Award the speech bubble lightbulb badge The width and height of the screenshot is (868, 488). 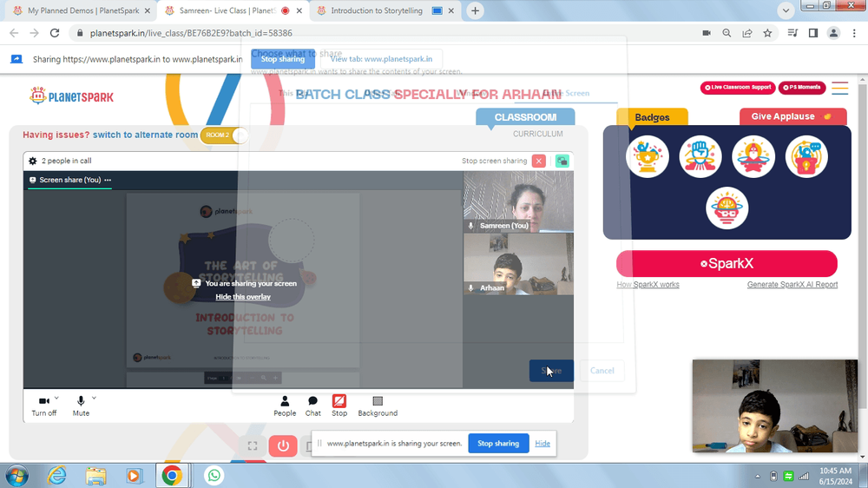(x=806, y=157)
